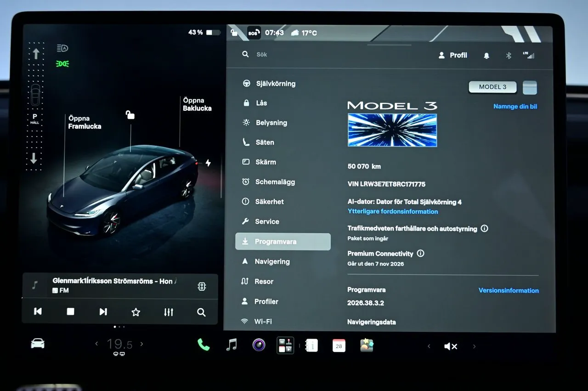Open the manual info app icon
The width and height of the screenshot is (588, 391).
coord(312,345)
